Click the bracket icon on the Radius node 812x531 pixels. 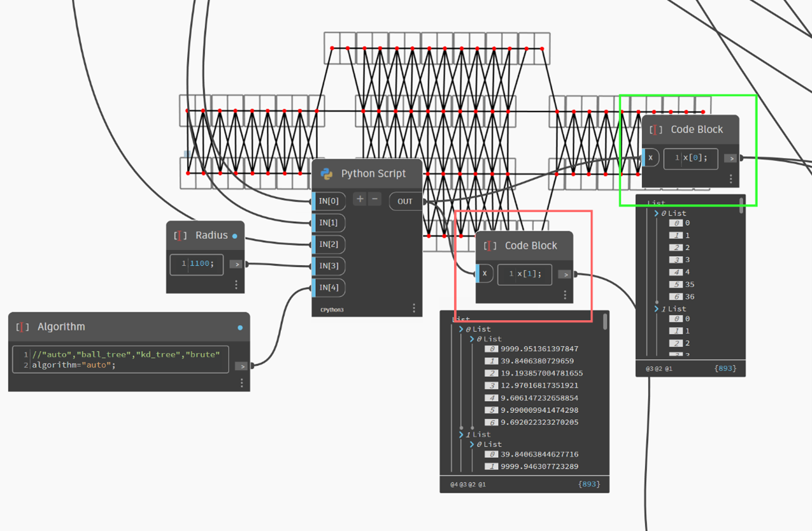click(180, 235)
